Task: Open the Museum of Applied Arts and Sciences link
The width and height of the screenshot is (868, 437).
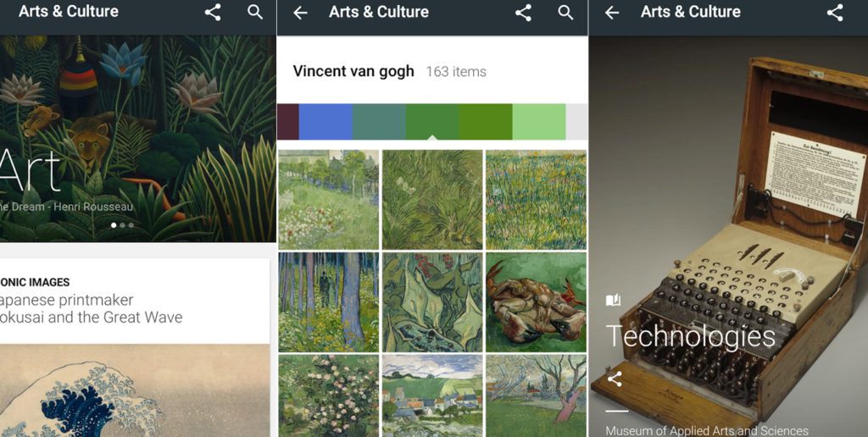Action: tap(707, 430)
